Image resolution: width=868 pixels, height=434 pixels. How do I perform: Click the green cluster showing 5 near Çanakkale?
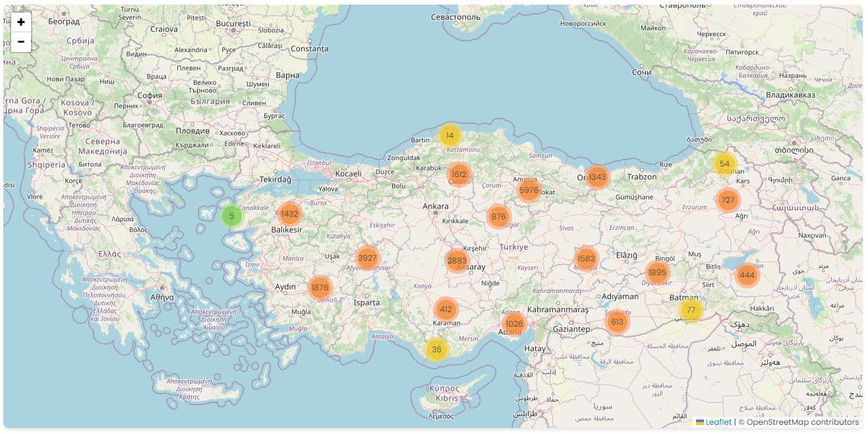click(231, 216)
